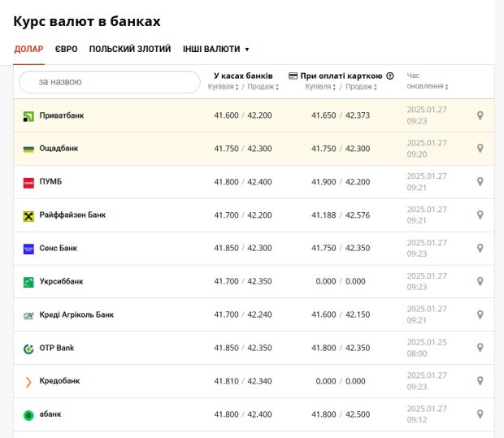Image resolution: width=504 pixels, height=438 pixels.
Task: Sort by cash desk Продаж rate
Action: (263, 87)
